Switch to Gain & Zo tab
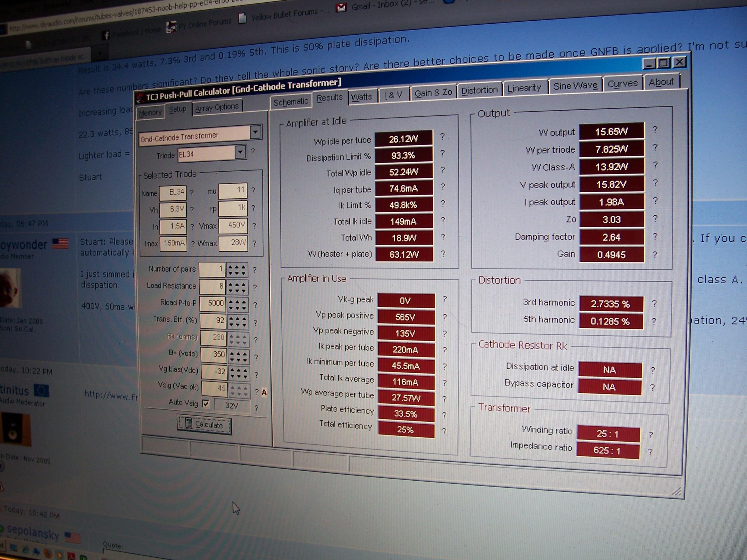Screen dimensions: 747x560 [433, 93]
